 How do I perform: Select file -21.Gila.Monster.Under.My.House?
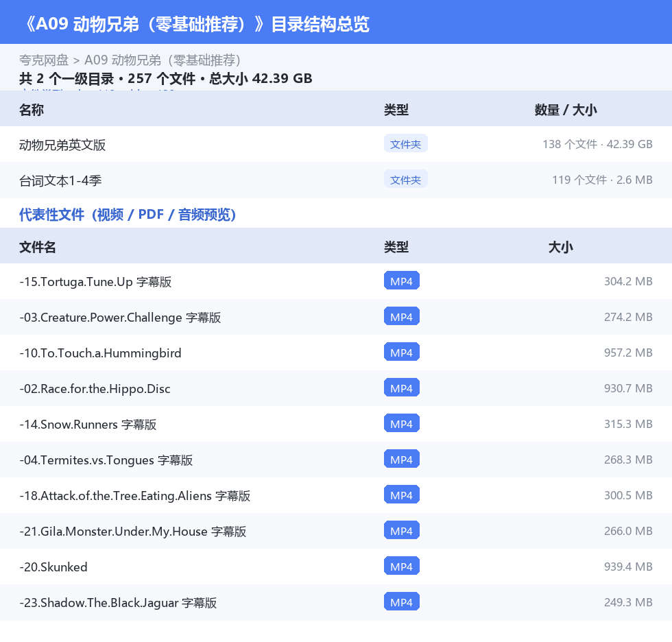tap(133, 531)
